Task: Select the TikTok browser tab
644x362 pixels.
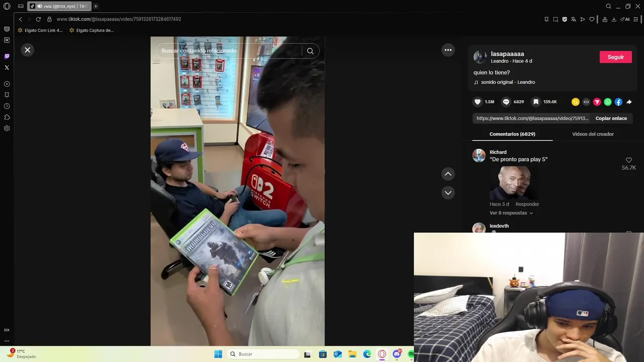Action: [59, 6]
